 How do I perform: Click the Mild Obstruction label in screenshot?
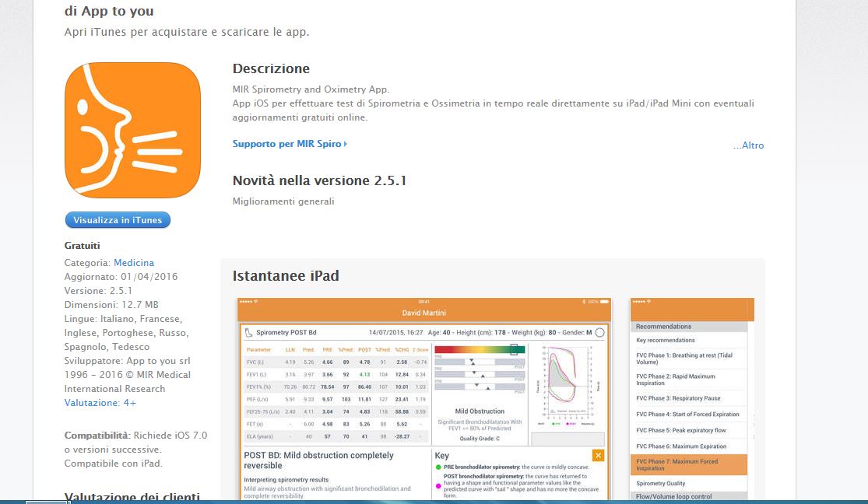pyautogui.click(x=480, y=411)
